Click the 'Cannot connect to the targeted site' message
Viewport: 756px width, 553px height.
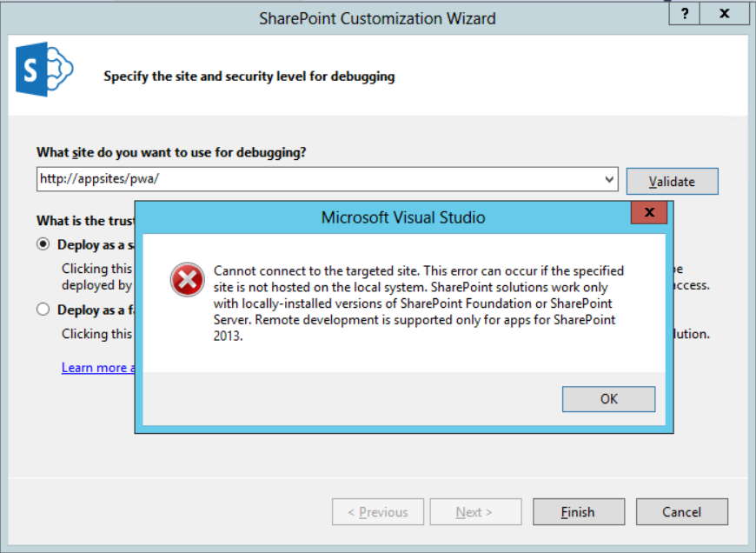pos(419,303)
